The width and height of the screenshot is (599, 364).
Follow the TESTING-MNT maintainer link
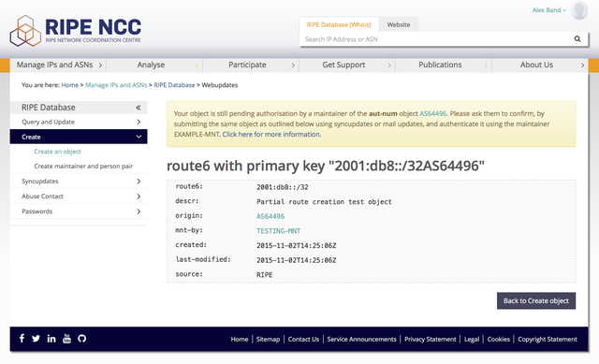point(278,231)
